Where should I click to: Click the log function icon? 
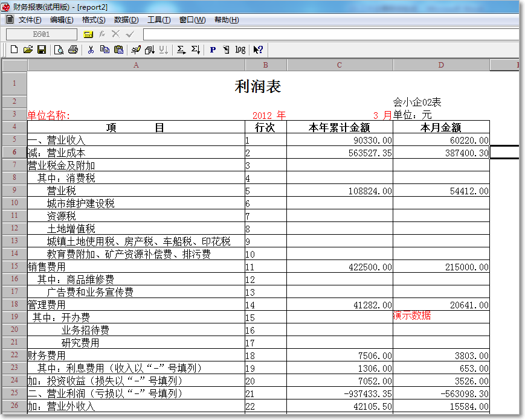tap(240, 49)
